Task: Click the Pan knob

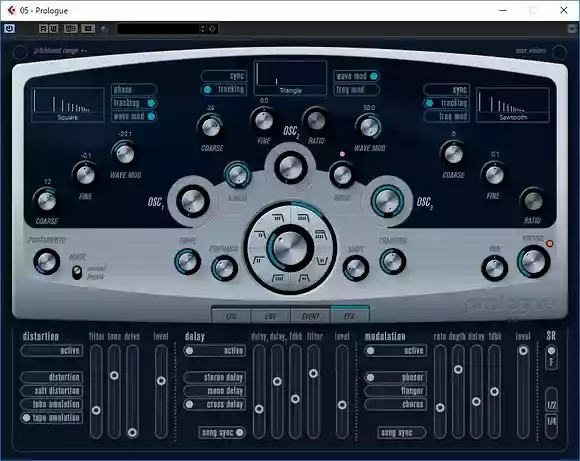Action: 494,268
